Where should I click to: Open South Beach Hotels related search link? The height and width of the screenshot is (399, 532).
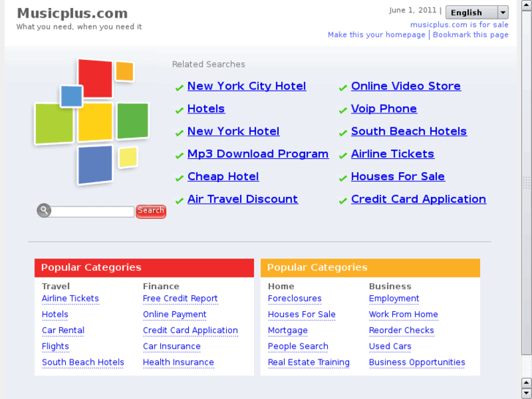[409, 131]
